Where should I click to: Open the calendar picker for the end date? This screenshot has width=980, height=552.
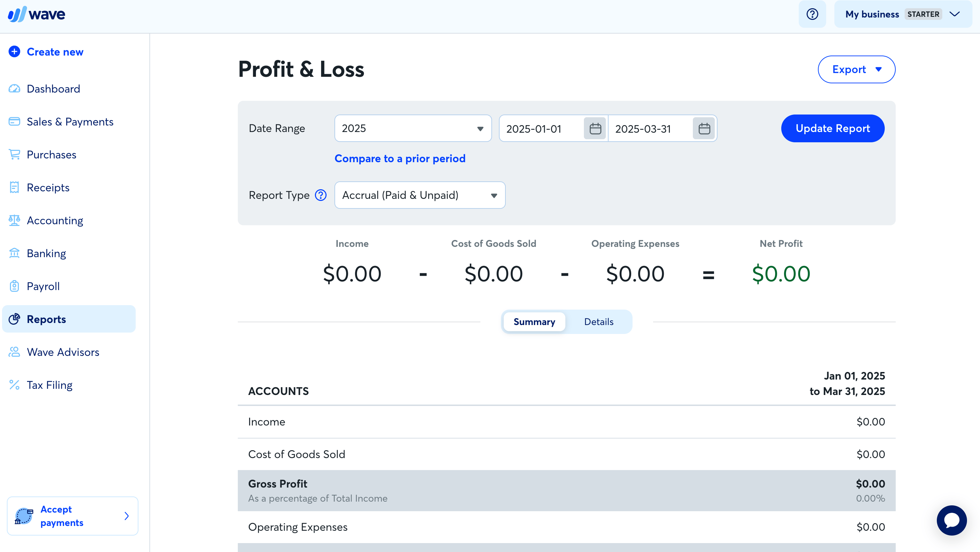pyautogui.click(x=704, y=128)
